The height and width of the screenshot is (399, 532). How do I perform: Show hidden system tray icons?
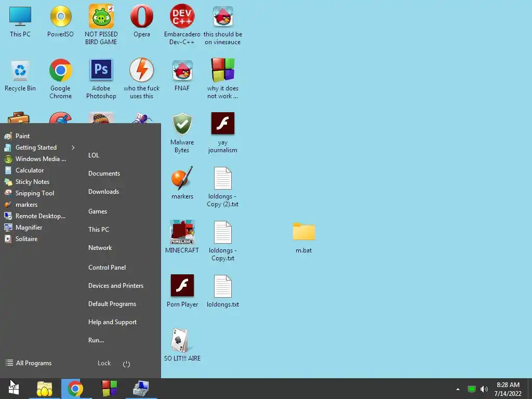coord(458,389)
